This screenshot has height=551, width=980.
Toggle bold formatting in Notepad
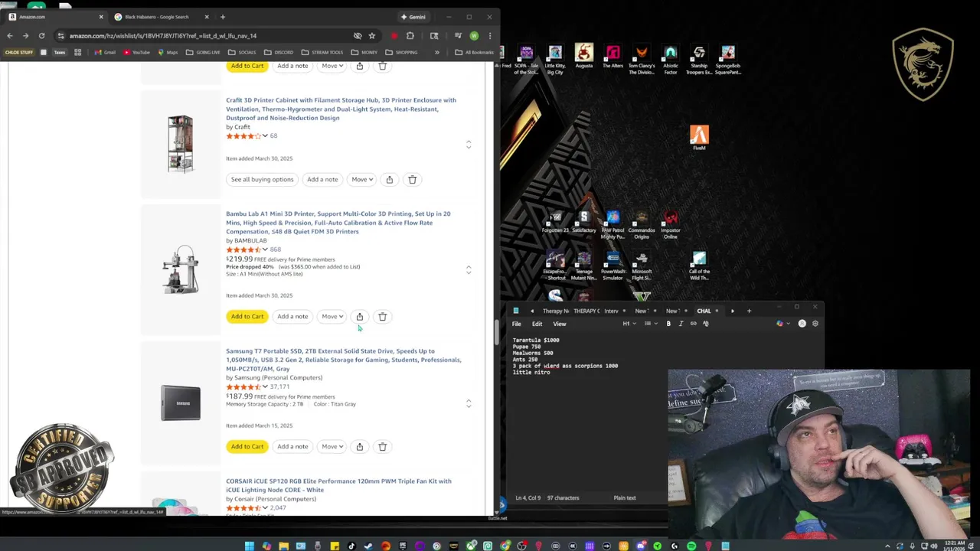(x=668, y=324)
